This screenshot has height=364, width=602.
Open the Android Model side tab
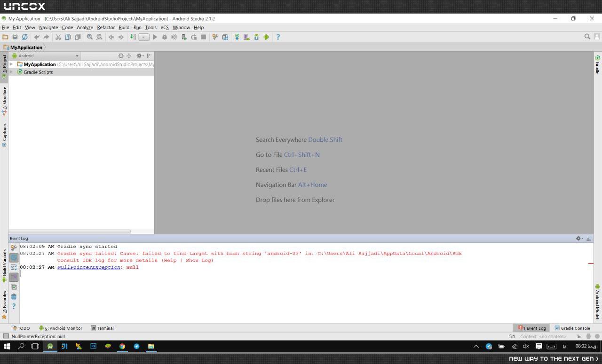tap(598, 302)
